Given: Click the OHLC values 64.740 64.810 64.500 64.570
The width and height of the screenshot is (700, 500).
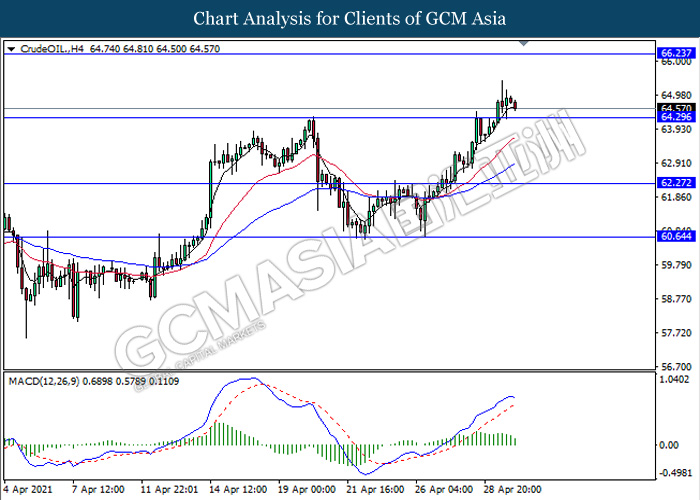Looking at the screenshot, I should coord(155,49).
